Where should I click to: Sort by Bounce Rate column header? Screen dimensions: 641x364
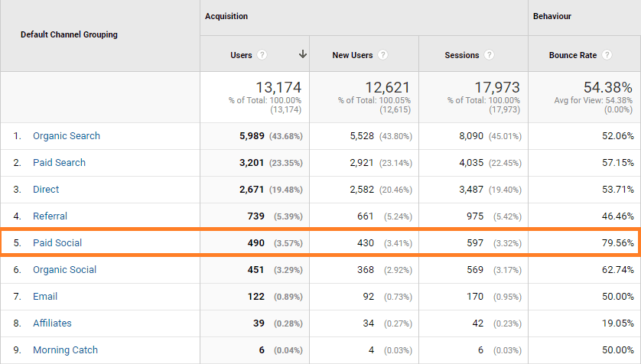tap(573, 55)
